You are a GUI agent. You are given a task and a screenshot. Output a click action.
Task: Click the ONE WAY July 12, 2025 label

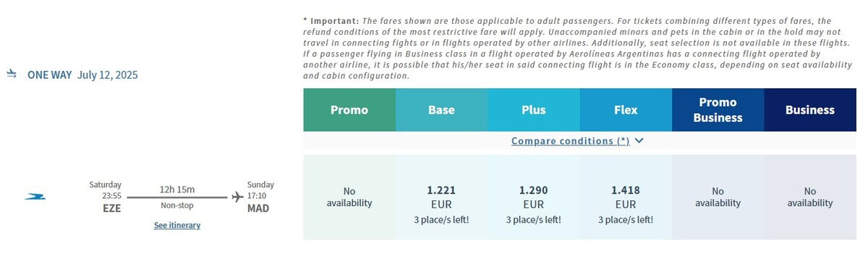click(82, 74)
